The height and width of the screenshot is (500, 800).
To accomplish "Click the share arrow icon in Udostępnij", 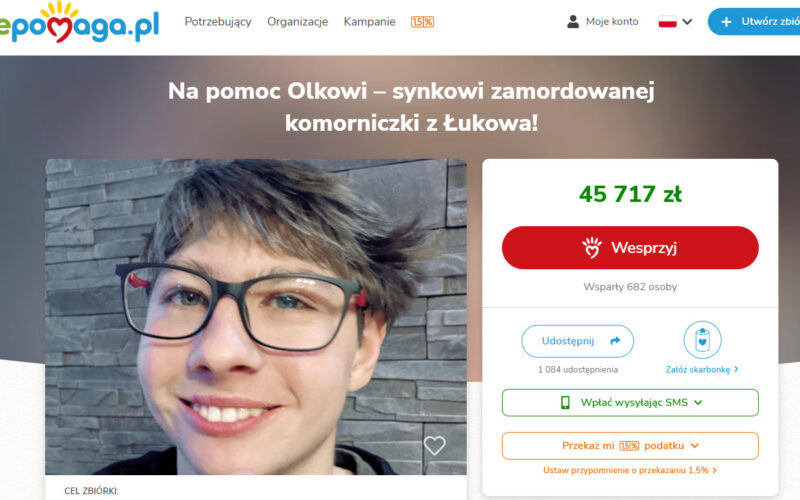I will click(x=615, y=341).
